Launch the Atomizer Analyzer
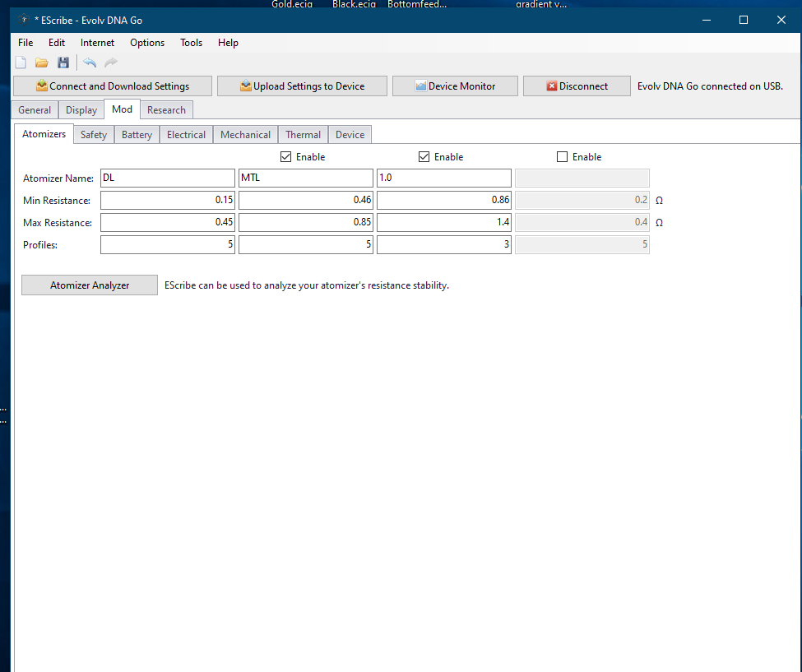The image size is (802, 672). [90, 285]
